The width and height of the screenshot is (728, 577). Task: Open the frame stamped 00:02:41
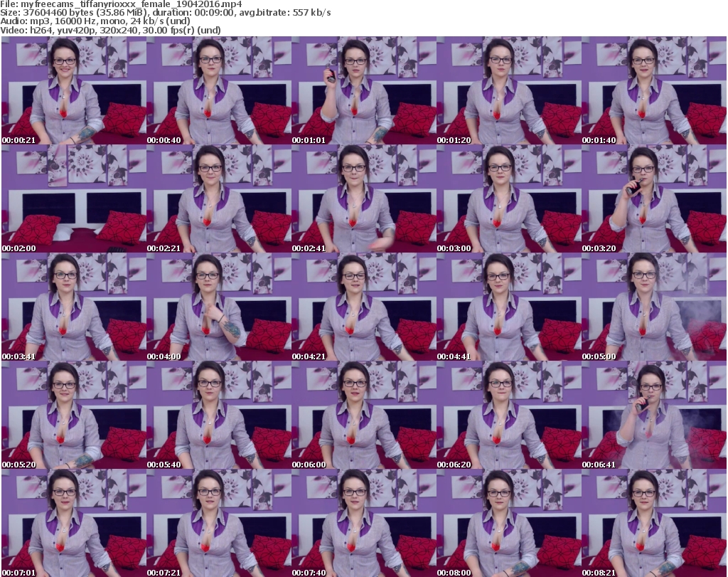364,198
